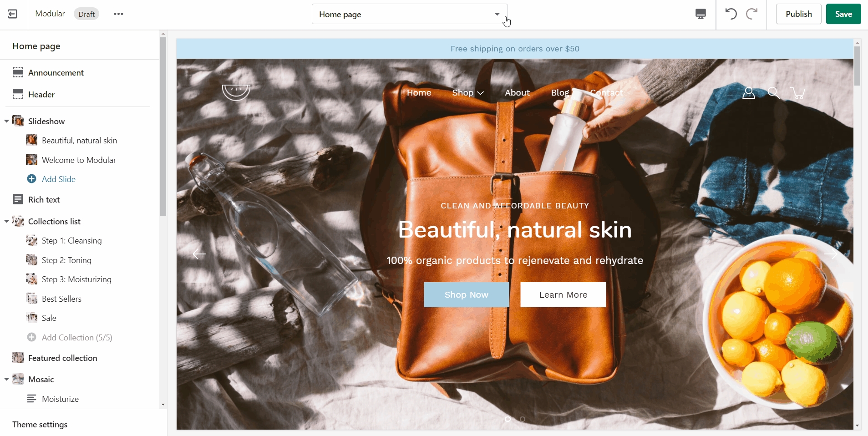Open the Home page template dropdown
This screenshot has height=436, width=868.
(410, 14)
